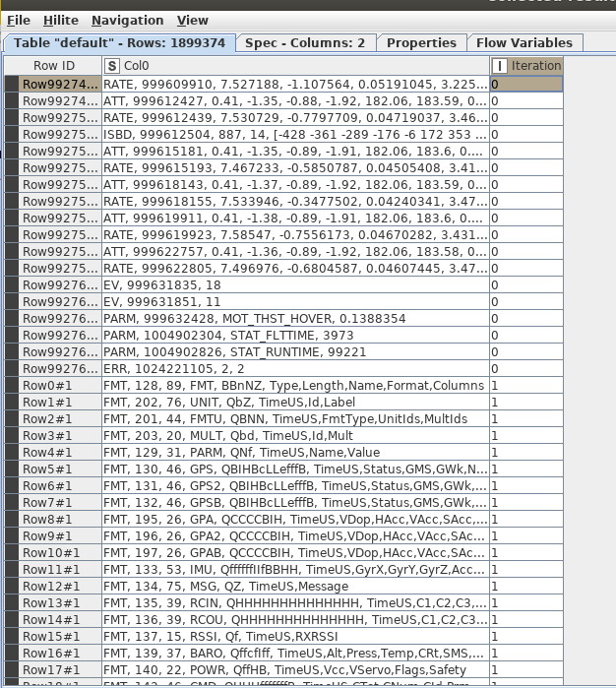Click cell "FMT, 197, 26, GPAB"

(296, 552)
